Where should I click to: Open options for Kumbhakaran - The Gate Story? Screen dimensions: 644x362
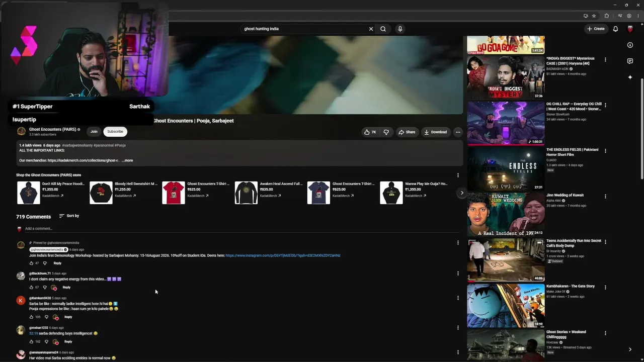click(x=605, y=287)
